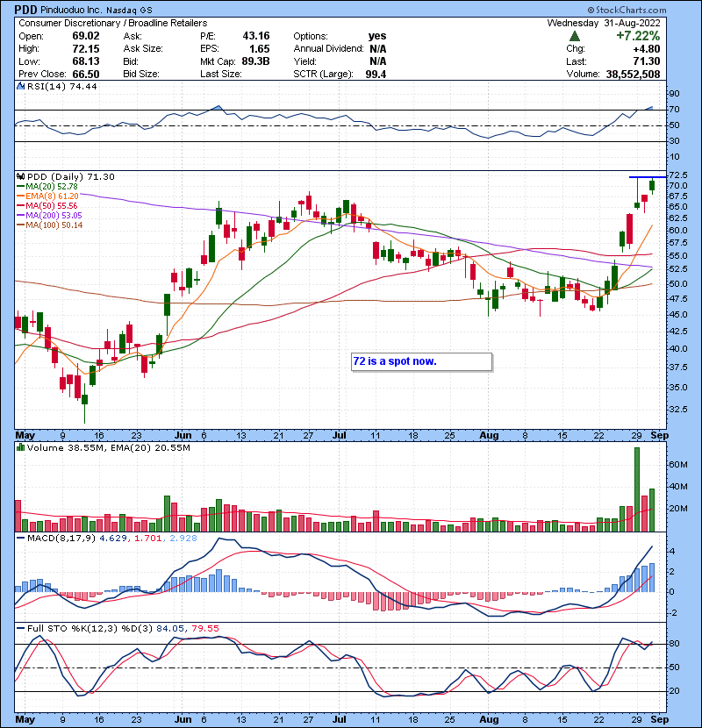Click the Nasdaq GS exchange label
702x728 pixels.
click(129, 11)
